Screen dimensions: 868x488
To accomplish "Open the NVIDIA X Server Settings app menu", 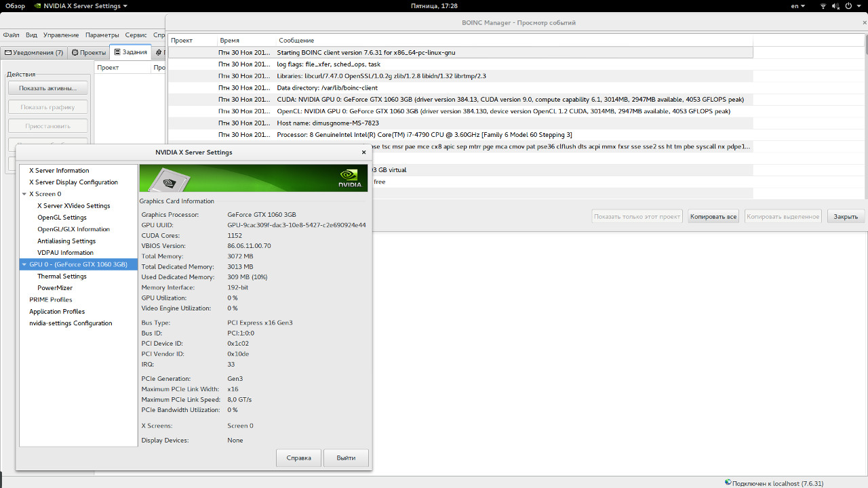I will click(81, 6).
